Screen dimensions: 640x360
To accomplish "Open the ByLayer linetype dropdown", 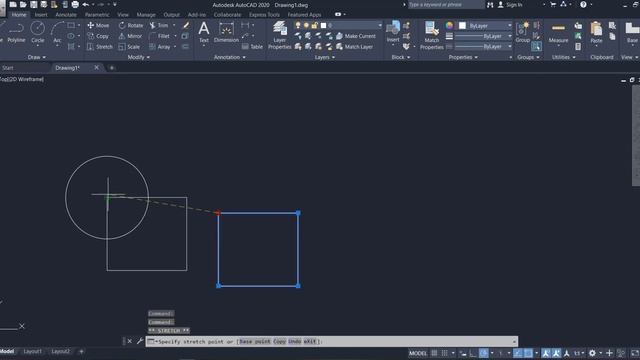I will (x=483, y=47).
